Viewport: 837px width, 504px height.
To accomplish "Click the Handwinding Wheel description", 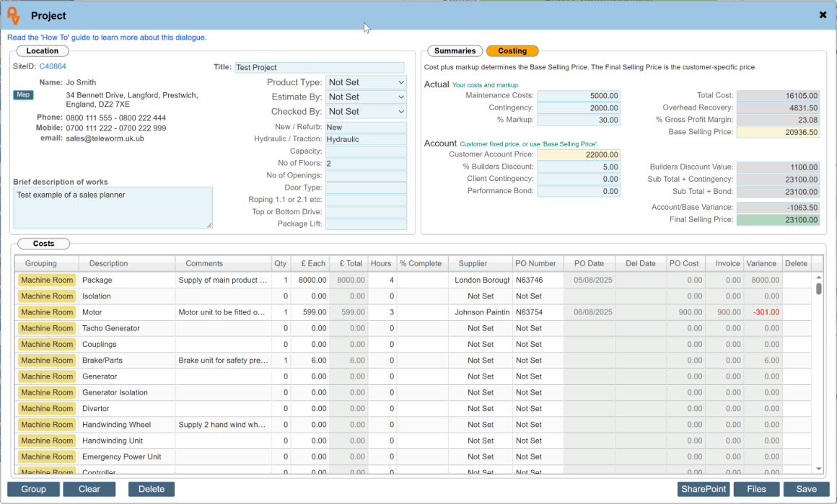I will coord(126,425).
